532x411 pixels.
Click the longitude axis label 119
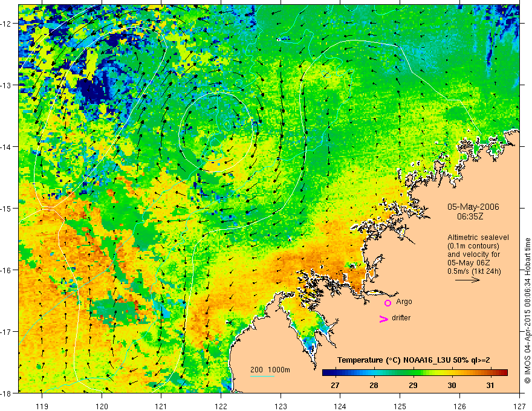point(42,406)
